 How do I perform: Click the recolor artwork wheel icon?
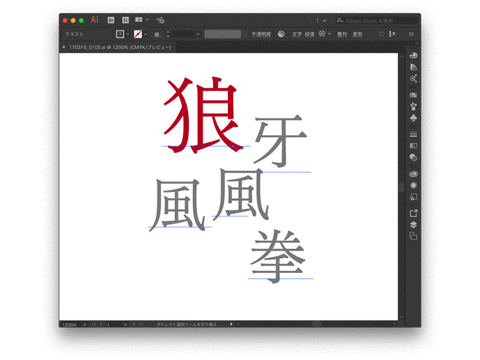pyautogui.click(x=281, y=34)
